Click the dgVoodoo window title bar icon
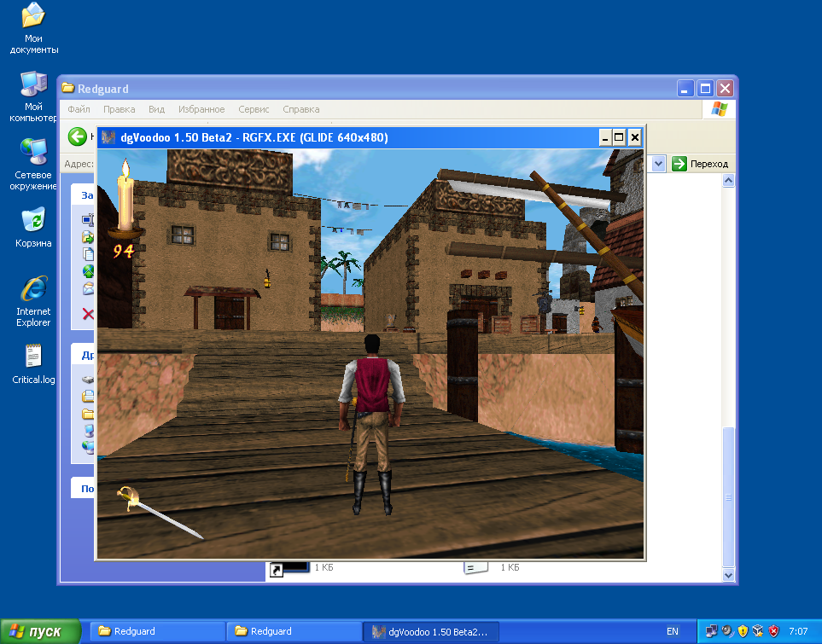 [108, 137]
